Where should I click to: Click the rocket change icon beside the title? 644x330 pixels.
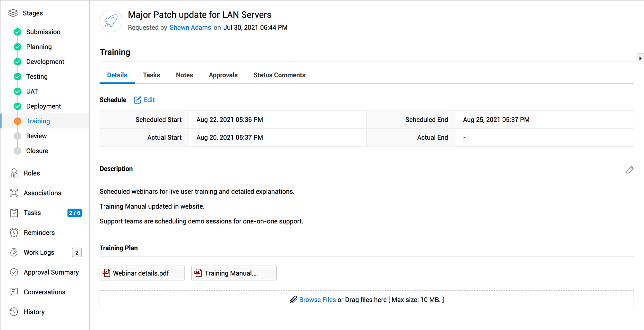pyautogui.click(x=111, y=21)
